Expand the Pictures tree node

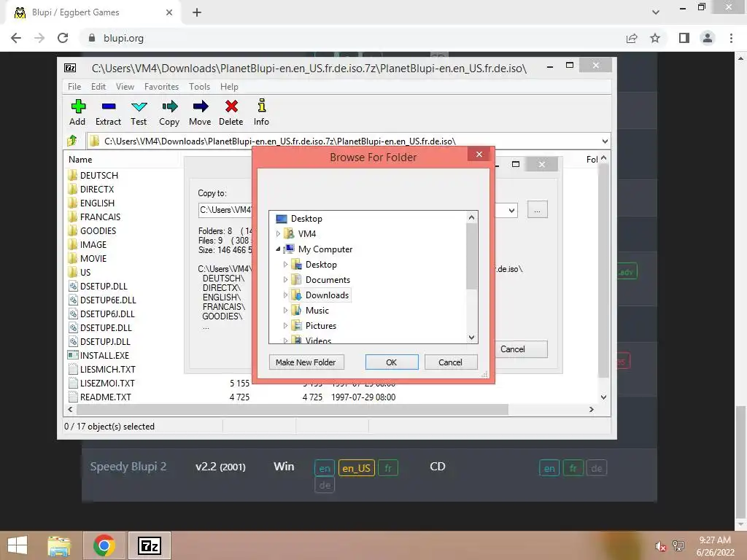coord(285,326)
